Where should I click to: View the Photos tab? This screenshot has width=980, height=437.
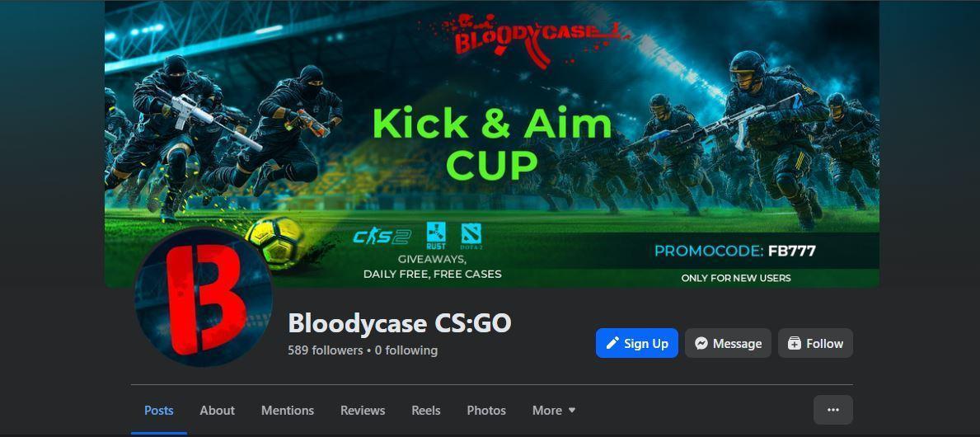tap(486, 411)
